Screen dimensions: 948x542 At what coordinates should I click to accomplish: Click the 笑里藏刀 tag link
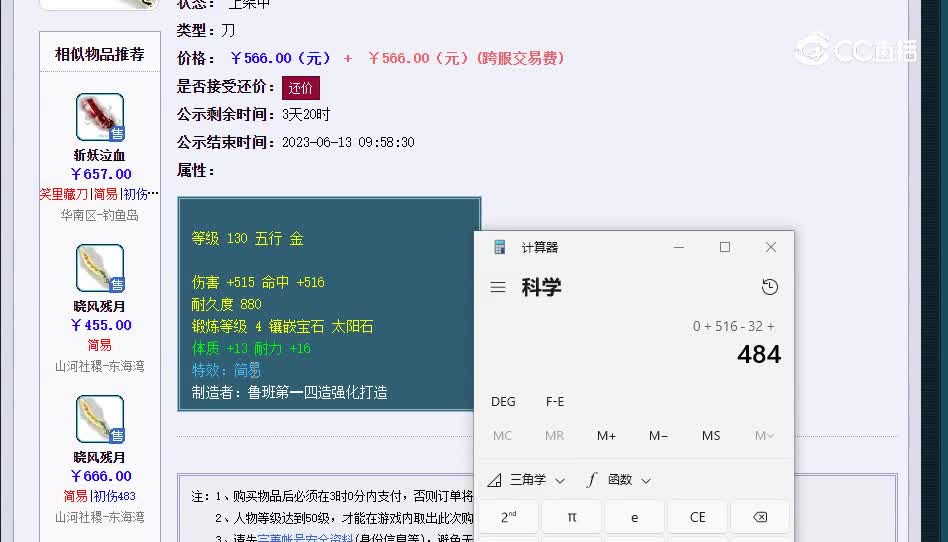click(63, 194)
